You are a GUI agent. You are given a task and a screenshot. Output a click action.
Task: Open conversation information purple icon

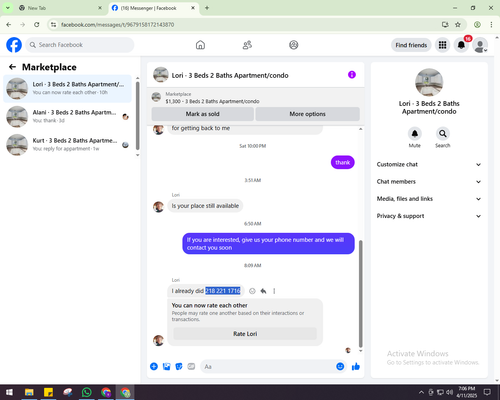point(352,75)
